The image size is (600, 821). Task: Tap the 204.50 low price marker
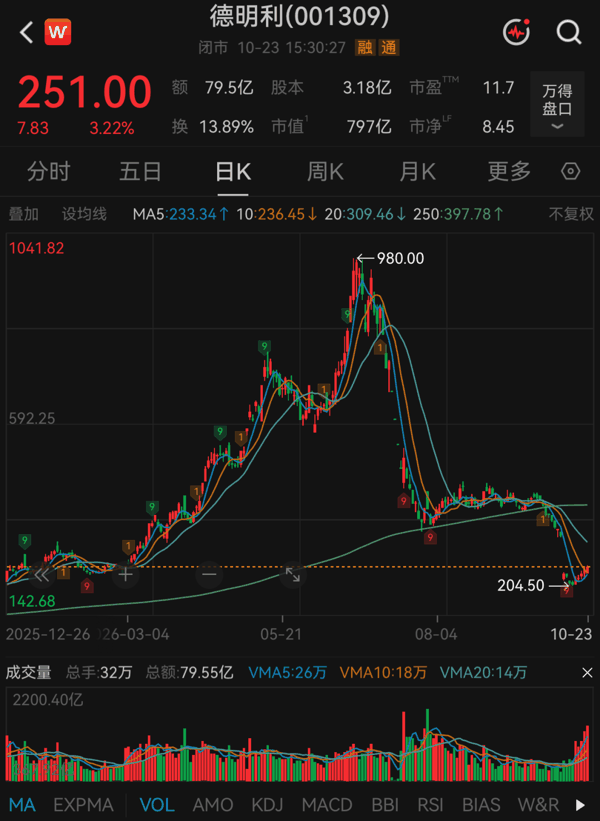point(521,585)
